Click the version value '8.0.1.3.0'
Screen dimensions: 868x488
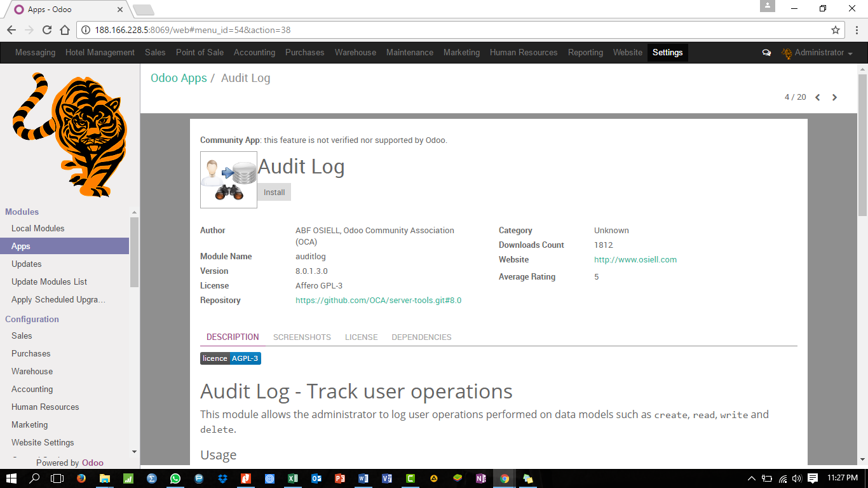pyautogui.click(x=311, y=271)
